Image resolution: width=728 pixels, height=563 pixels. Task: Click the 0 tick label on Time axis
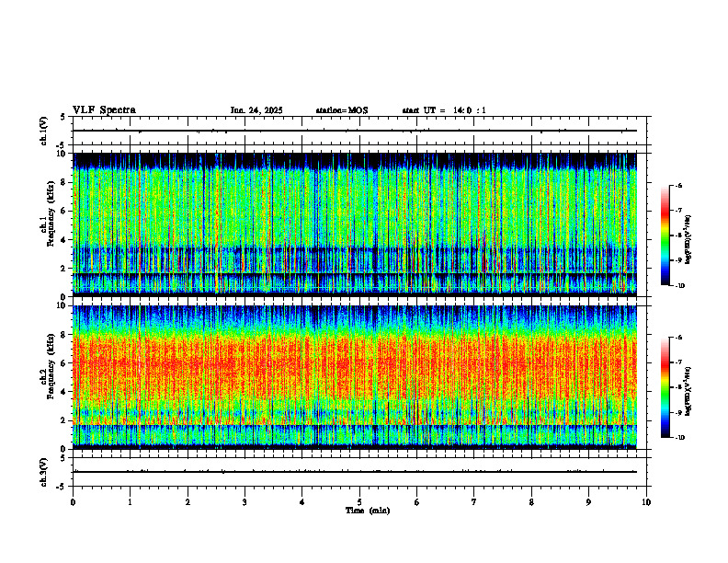[x=73, y=502]
